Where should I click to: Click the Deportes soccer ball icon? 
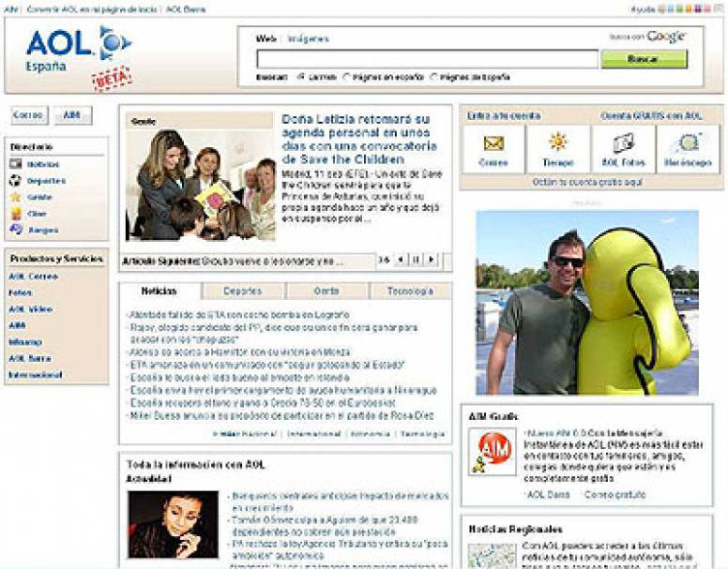coord(16,180)
